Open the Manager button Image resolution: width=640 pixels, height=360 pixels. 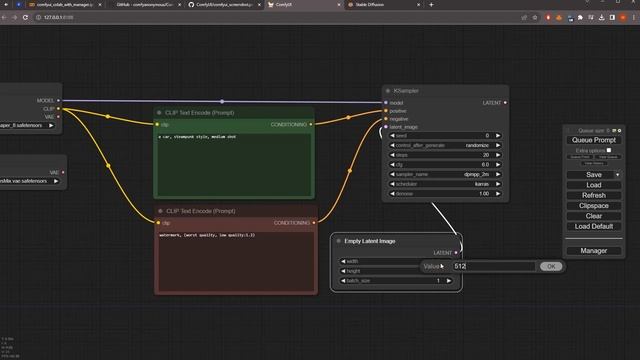click(594, 251)
